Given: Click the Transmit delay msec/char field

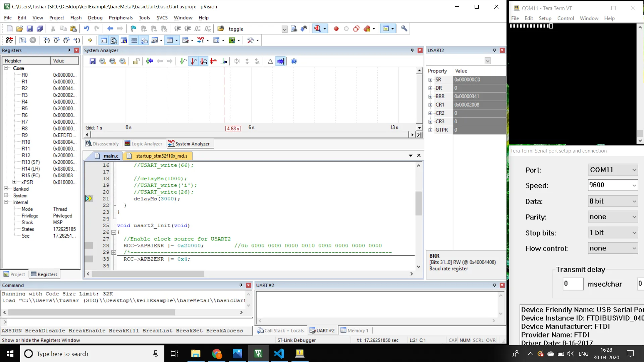Looking at the screenshot, I should [573, 284].
